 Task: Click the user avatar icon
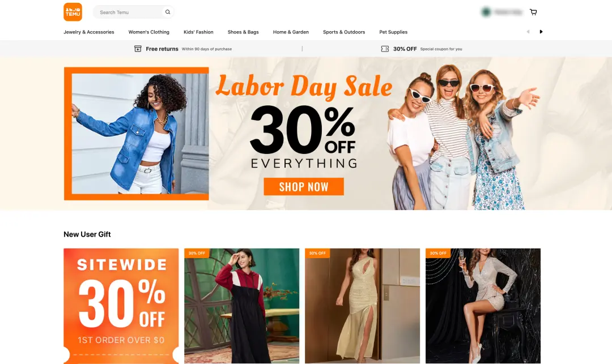click(486, 12)
